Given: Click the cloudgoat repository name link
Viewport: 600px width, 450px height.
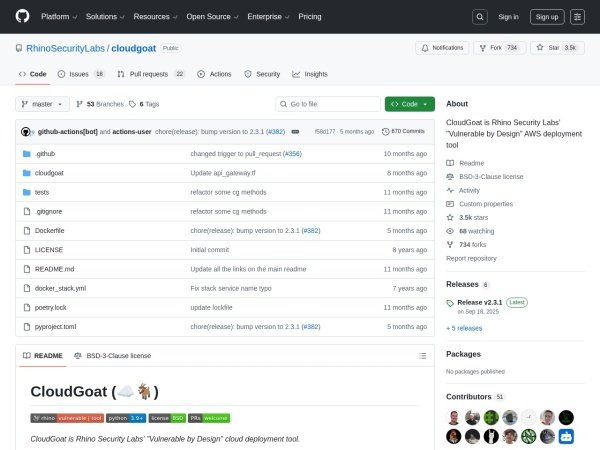Looking at the screenshot, I should coord(134,48).
